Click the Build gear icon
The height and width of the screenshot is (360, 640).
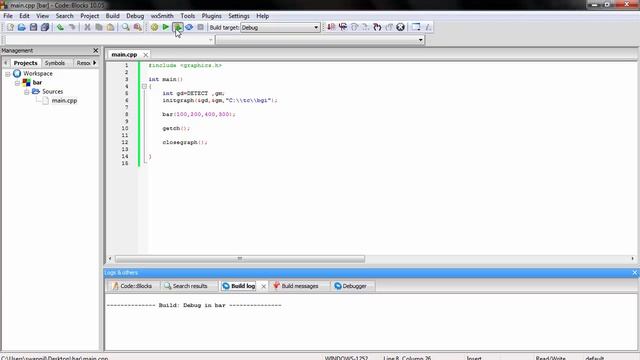pyautogui.click(x=154, y=27)
